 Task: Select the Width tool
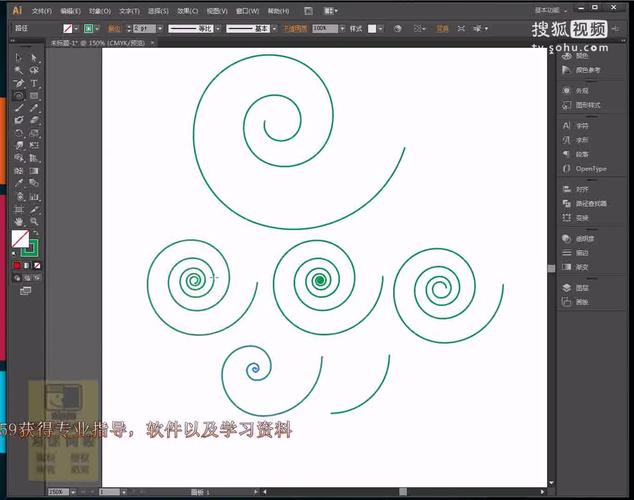pos(19,146)
